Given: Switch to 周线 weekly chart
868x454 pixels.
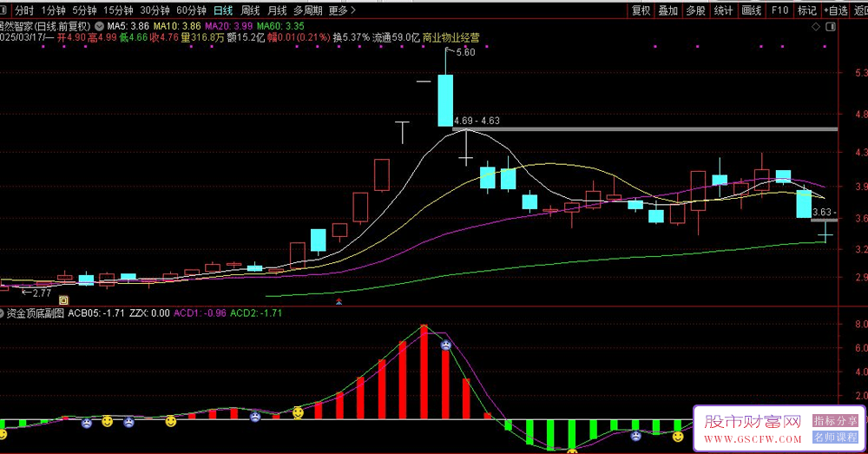Looking at the screenshot, I should pyautogui.click(x=250, y=10).
